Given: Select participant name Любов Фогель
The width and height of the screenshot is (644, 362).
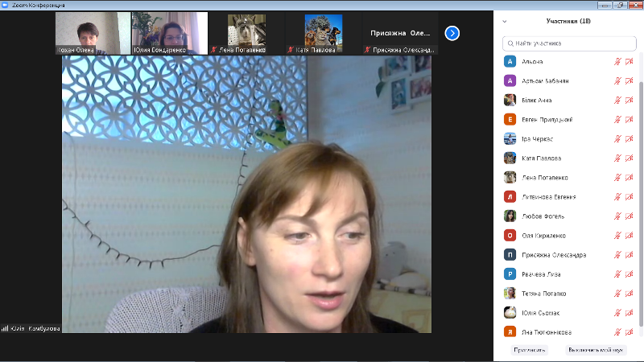Looking at the screenshot, I should (543, 216).
